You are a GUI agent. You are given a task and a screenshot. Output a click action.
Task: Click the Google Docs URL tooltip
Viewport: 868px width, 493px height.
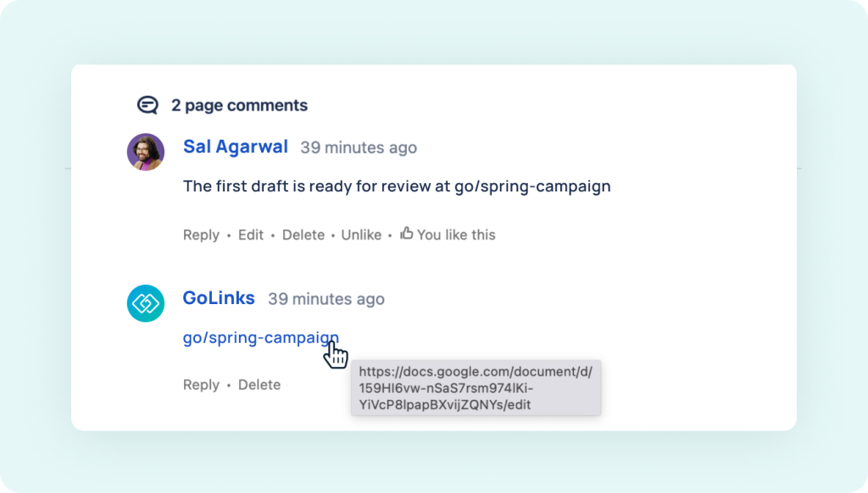476,388
